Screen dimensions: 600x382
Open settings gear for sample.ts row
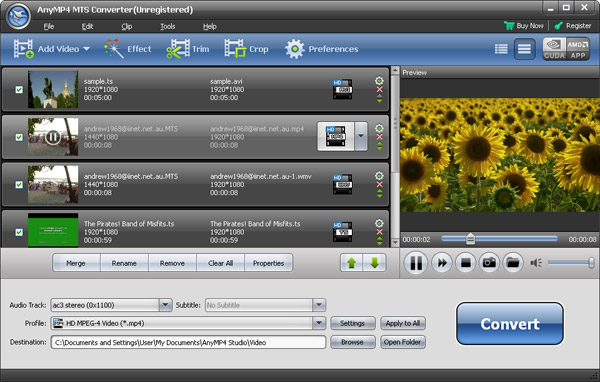point(379,81)
